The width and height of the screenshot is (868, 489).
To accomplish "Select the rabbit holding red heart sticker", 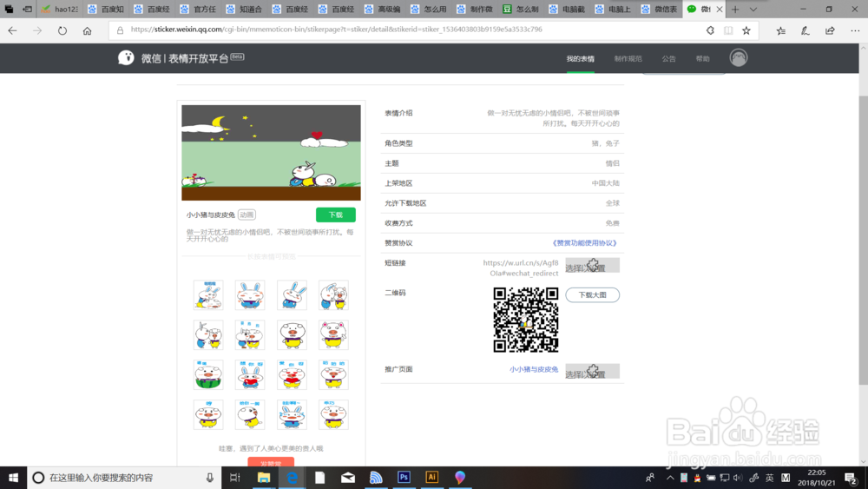I will [250, 374].
